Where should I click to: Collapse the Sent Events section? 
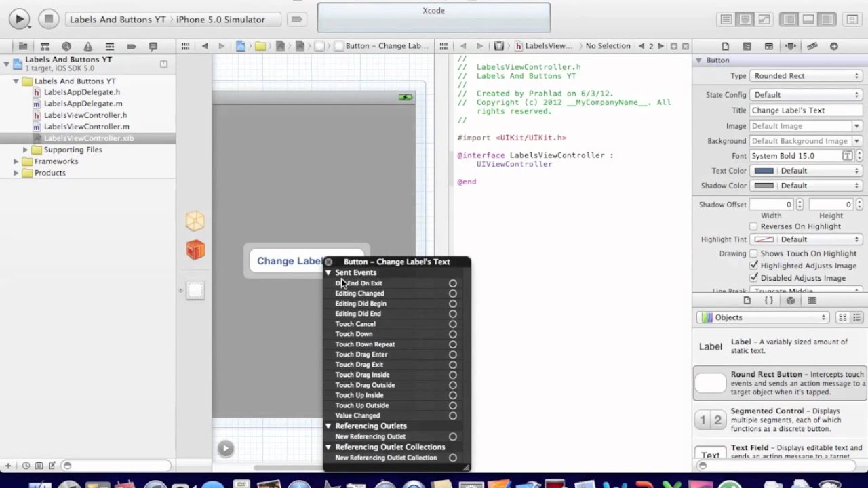328,272
